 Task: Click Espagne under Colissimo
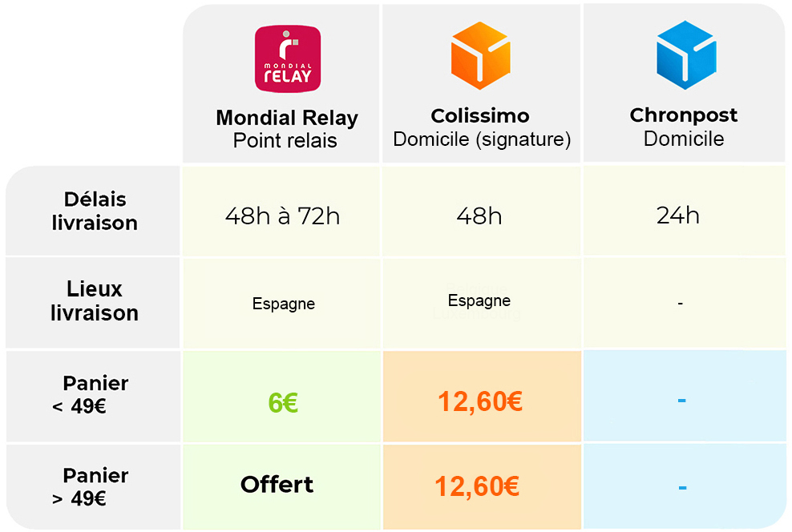(479, 301)
